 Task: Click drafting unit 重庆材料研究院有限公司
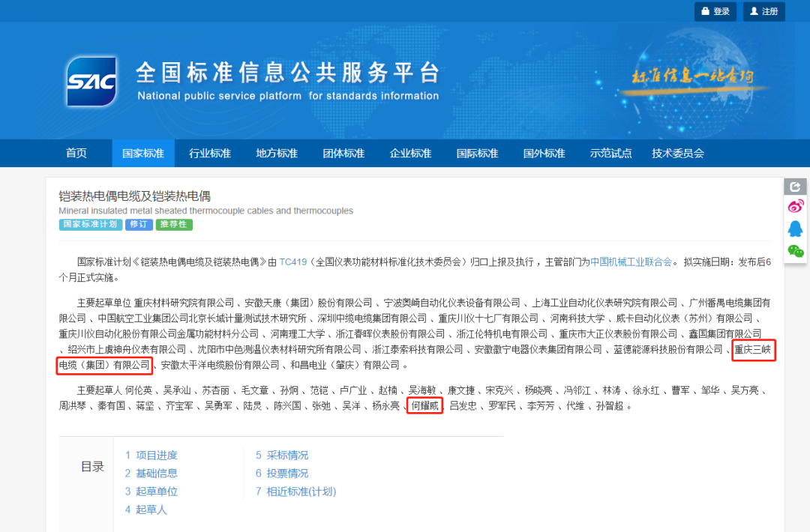click(x=184, y=303)
